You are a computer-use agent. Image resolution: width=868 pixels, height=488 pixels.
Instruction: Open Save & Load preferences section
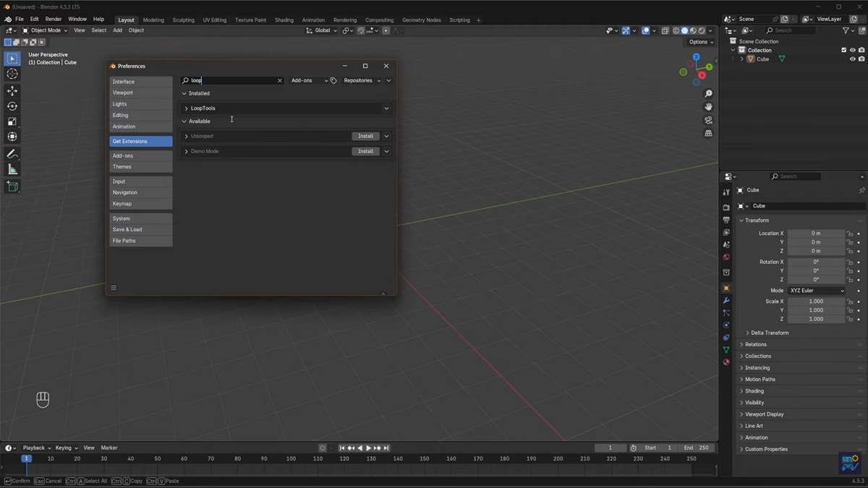pos(141,229)
